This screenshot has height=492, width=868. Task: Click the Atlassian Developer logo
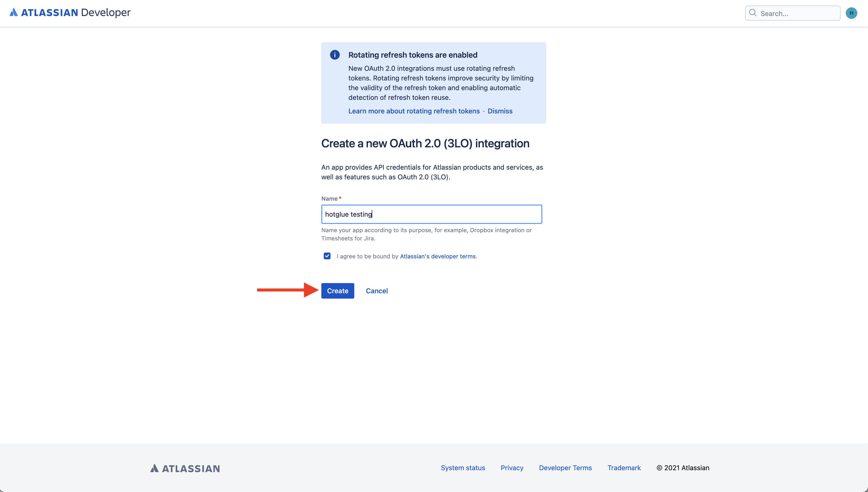coord(70,13)
